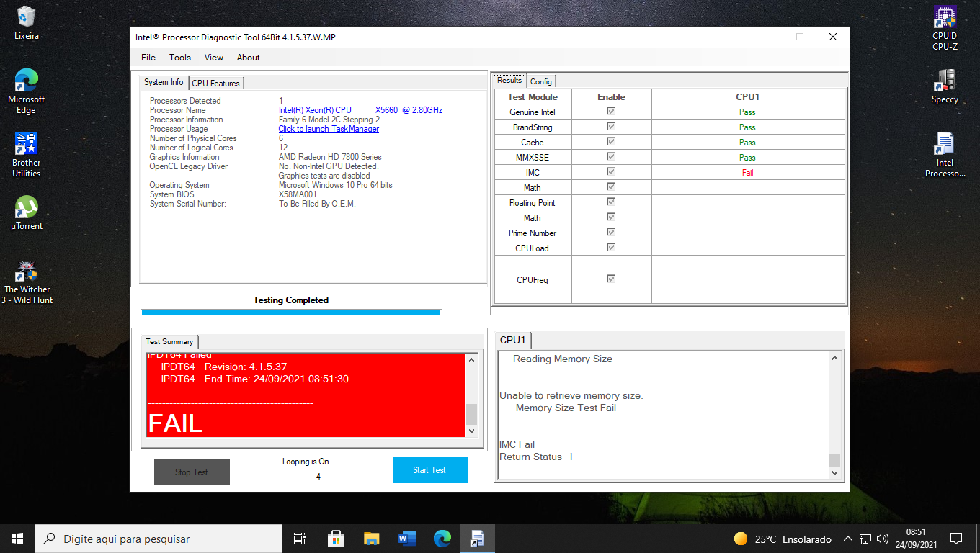Select the Intel diagnostic tool taskbar icon
The height and width of the screenshot is (553, 980).
point(477,539)
